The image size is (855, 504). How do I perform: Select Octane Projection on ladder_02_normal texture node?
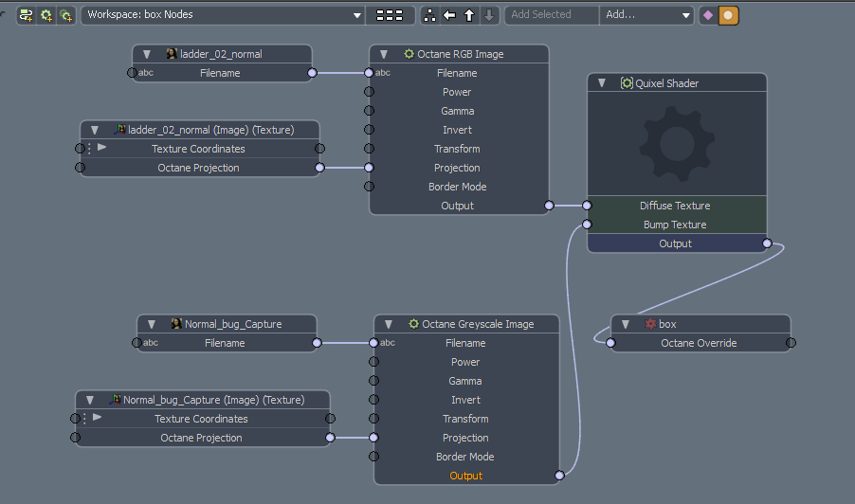click(x=198, y=168)
